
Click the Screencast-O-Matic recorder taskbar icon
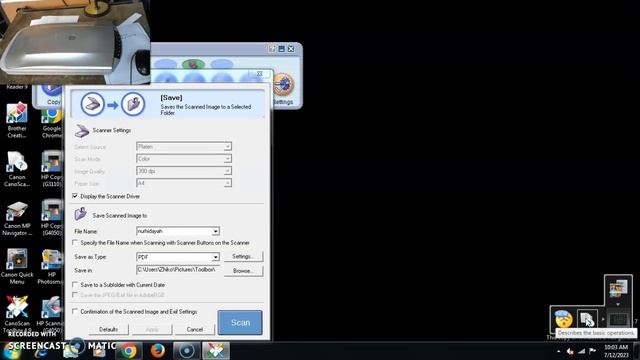point(187,351)
